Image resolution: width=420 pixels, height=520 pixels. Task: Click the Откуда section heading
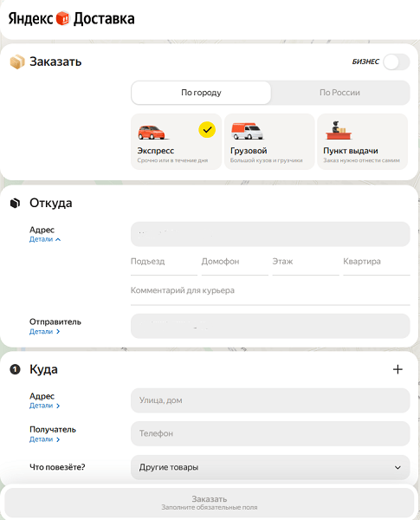pyautogui.click(x=51, y=203)
